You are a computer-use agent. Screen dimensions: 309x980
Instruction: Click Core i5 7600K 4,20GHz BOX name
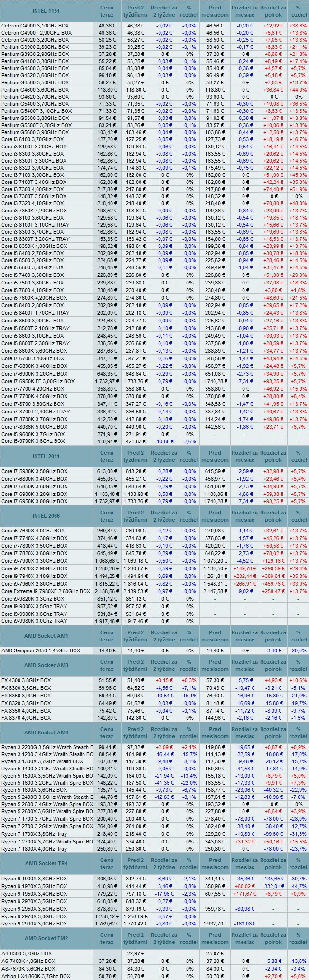pos(34,298)
